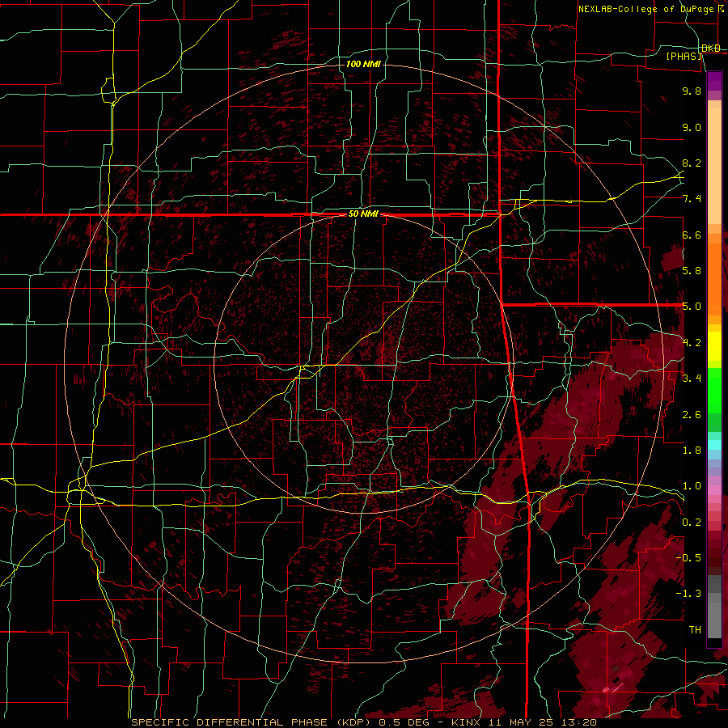Click the TH threshold label

point(695,630)
